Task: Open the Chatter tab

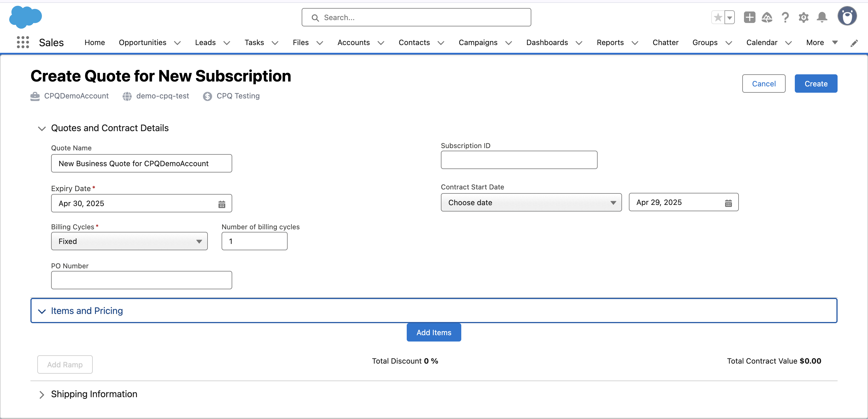Action: [665, 42]
